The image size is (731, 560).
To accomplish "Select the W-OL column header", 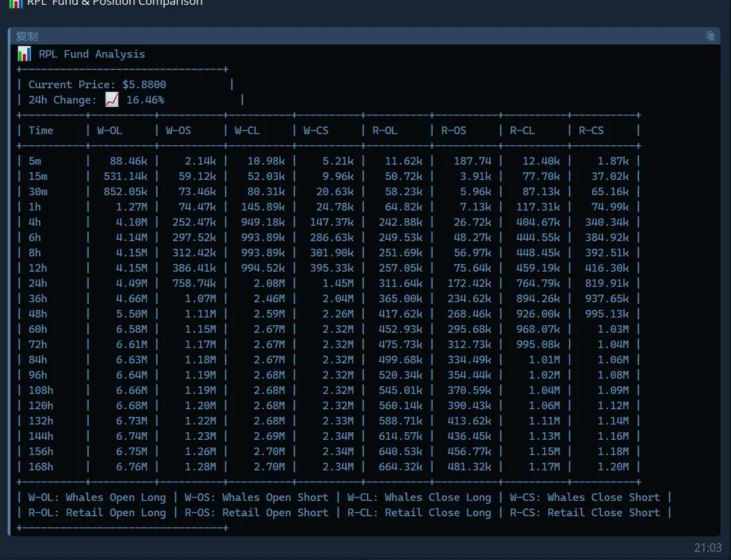I will click(x=110, y=131).
